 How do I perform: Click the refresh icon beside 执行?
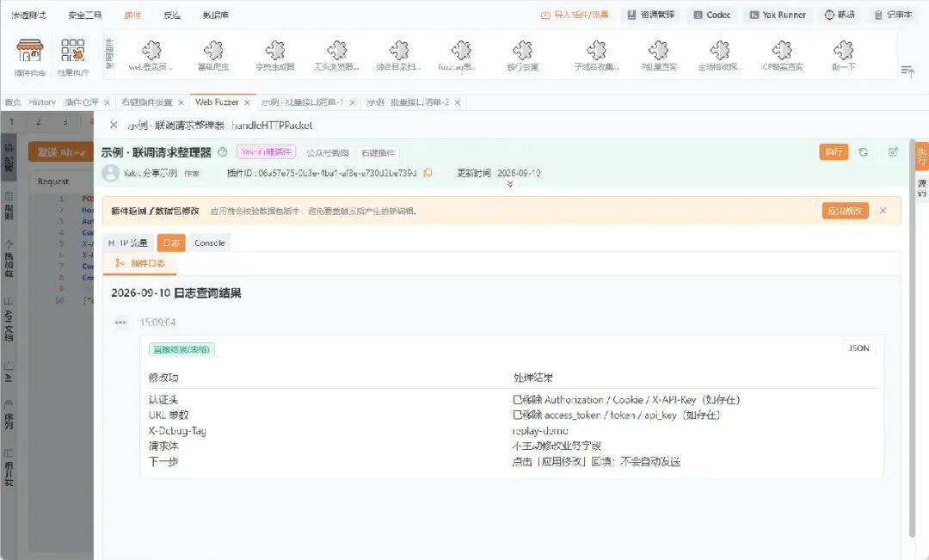pos(864,152)
